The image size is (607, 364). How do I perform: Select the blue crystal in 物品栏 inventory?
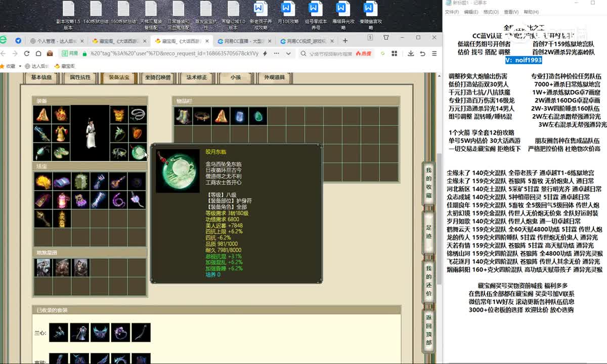tap(239, 116)
